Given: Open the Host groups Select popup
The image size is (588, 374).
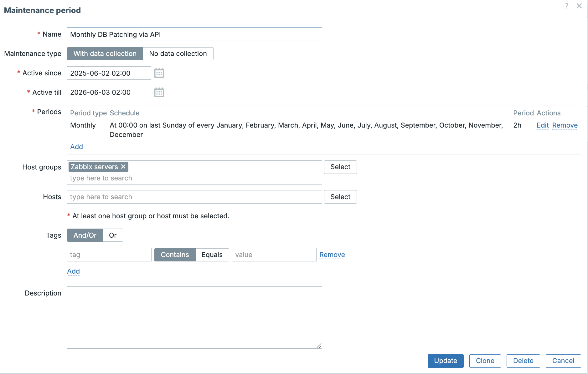Looking at the screenshot, I should 340,167.
